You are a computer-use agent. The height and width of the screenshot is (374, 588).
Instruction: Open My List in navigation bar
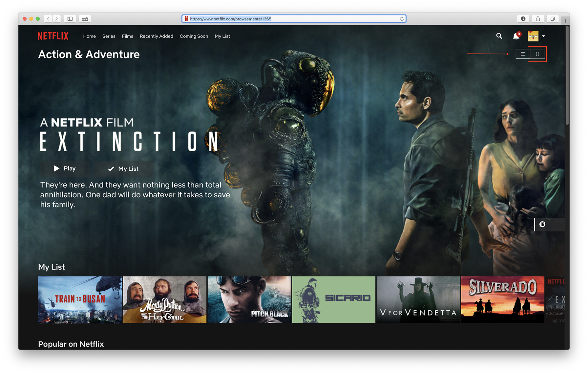pyautogui.click(x=222, y=36)
